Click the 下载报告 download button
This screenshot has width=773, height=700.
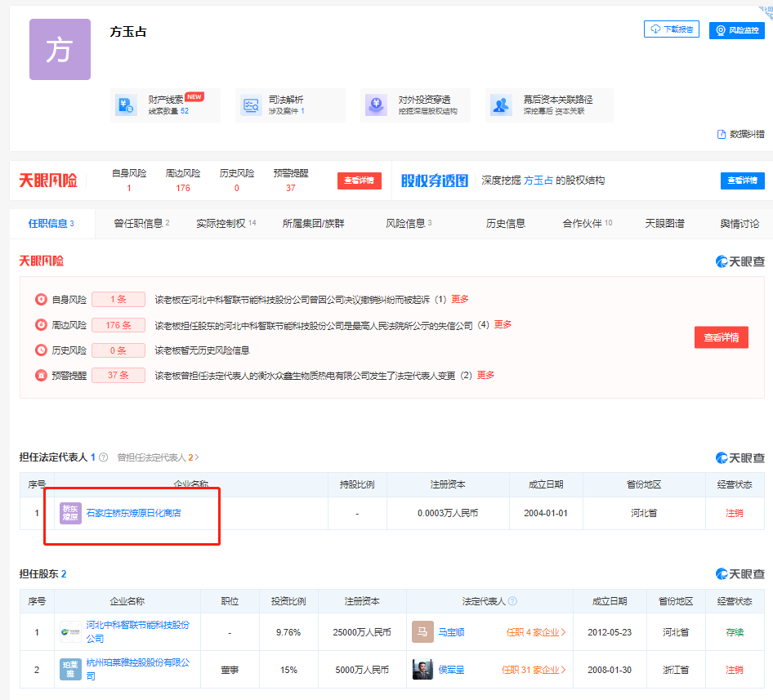671,29
